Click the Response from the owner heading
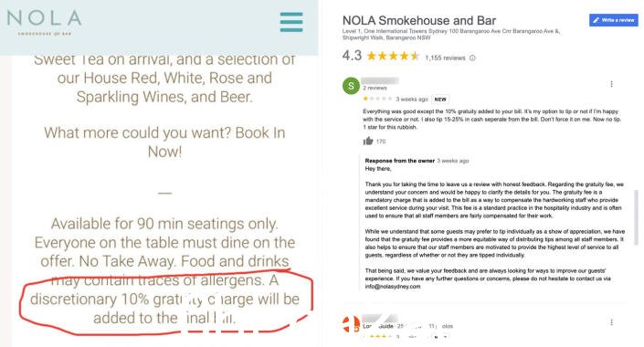The width and height of the screenshot is (644, 347). tap(399, 161)
